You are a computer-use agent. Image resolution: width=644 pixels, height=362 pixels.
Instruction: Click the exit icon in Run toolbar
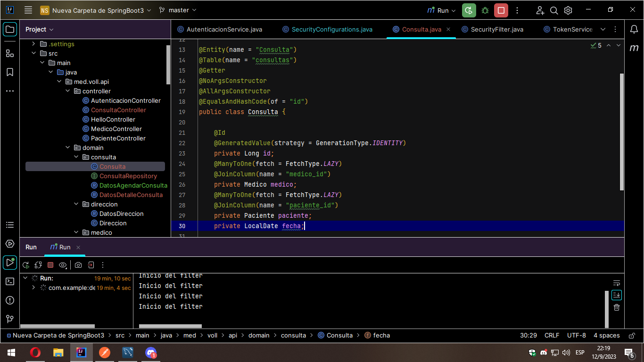pyautogui.click(x=91, y=265)
